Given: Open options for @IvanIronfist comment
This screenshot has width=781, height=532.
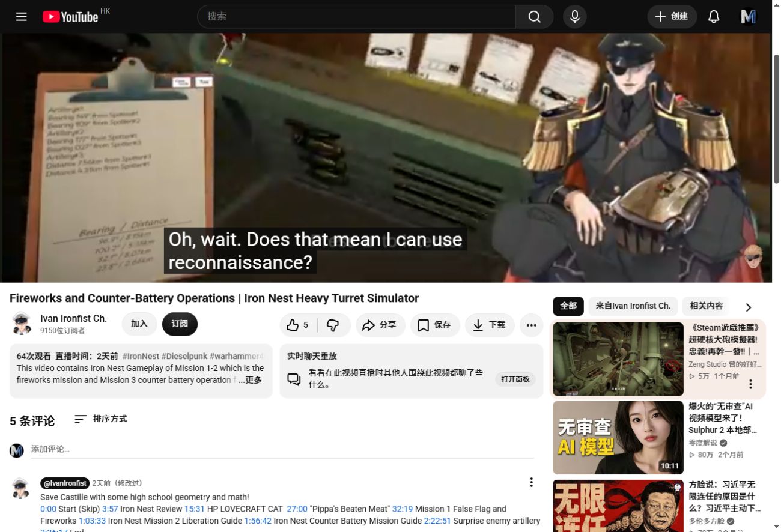Looking at the screenshot, I should point(531,482).
